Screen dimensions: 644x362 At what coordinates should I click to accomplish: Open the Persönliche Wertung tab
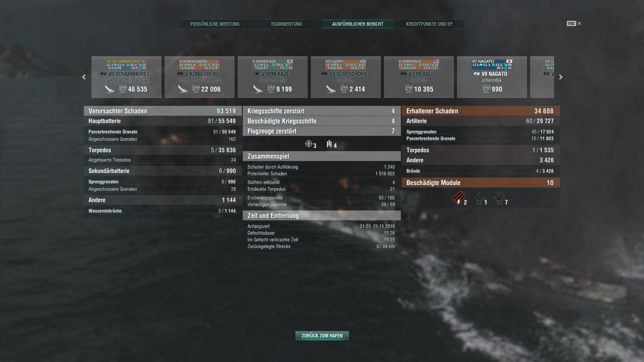click(x=215, y=24)
